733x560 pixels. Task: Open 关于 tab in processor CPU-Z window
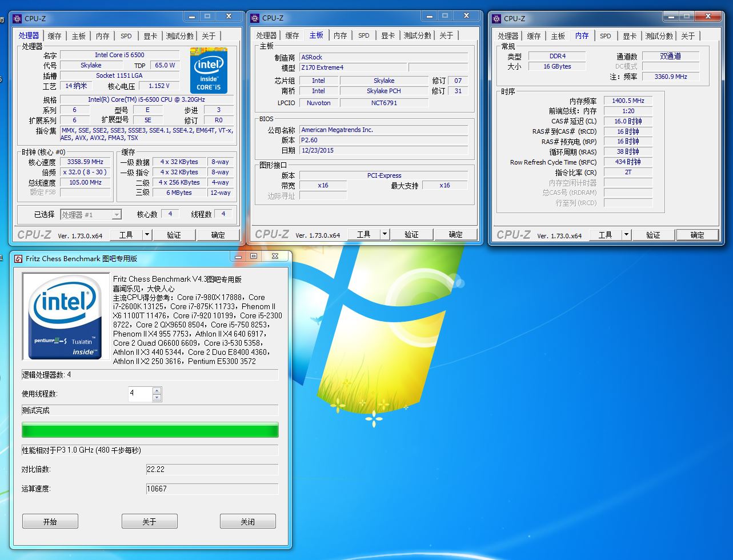tap(209, 36)
